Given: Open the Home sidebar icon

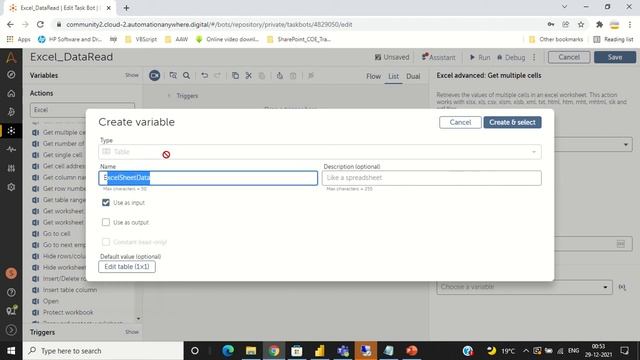Looking at the screenshot, I should 11,93.
